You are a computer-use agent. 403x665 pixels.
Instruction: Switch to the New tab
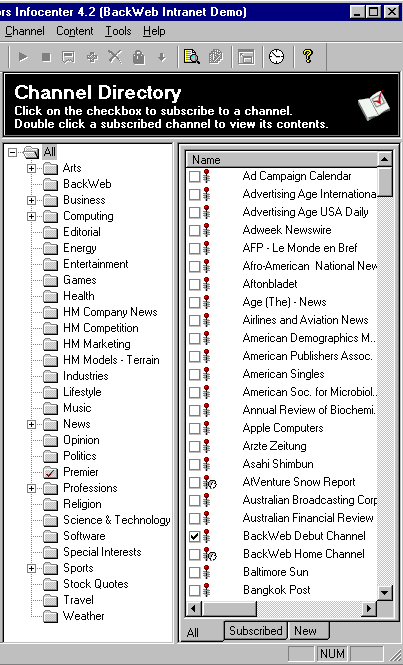[308, 631]
